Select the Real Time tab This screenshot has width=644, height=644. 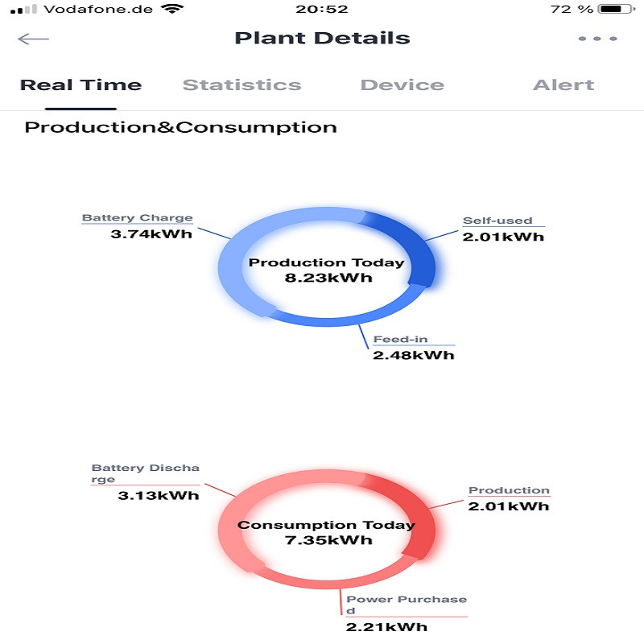coord(80,85)
